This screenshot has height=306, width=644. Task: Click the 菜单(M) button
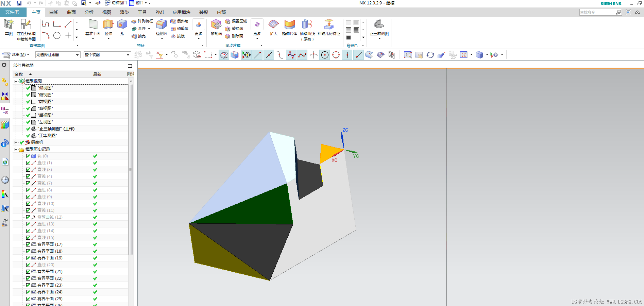coord(16,55)
